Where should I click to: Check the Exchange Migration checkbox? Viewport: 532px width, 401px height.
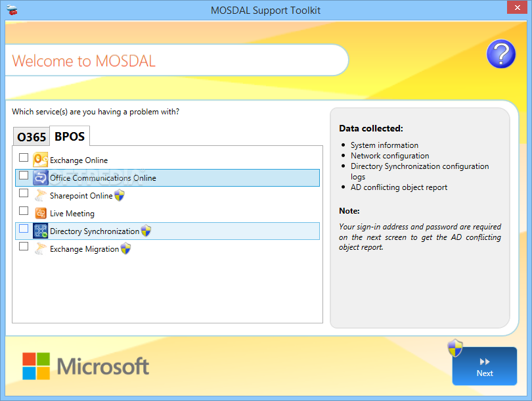pos(24,246)
